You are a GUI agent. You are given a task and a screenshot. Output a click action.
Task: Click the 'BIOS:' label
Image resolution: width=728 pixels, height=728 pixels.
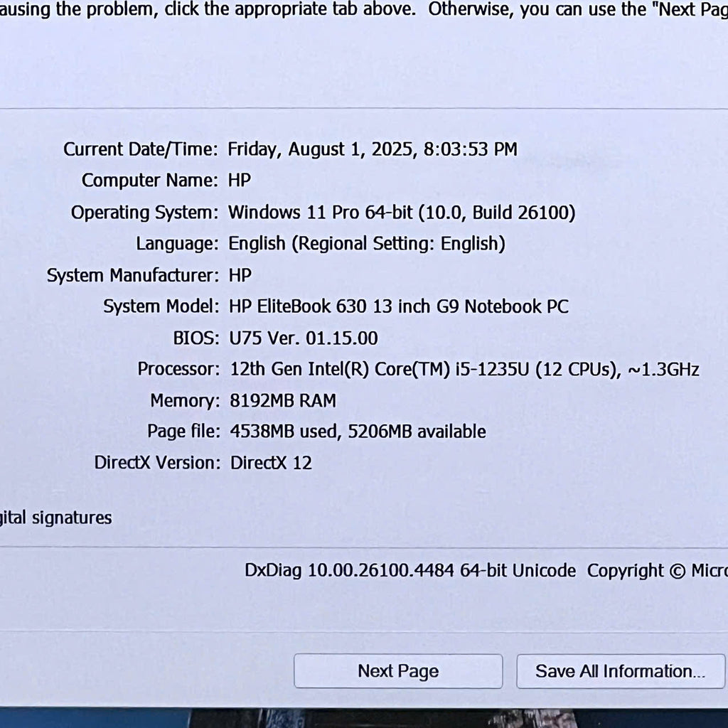(196, 338)
